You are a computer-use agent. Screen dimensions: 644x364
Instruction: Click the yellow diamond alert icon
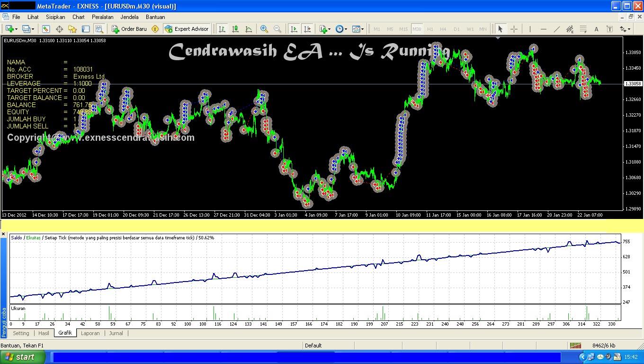point(155,29)
